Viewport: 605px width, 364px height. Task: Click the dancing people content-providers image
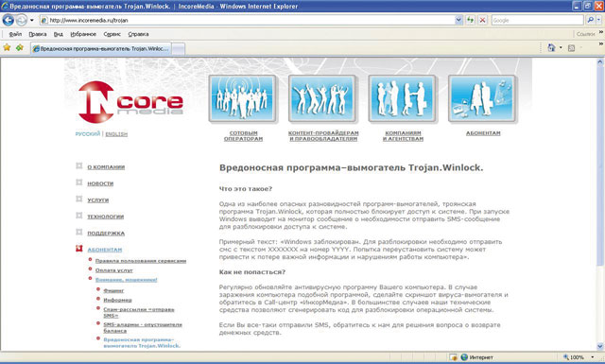click(x=322, y=98)
